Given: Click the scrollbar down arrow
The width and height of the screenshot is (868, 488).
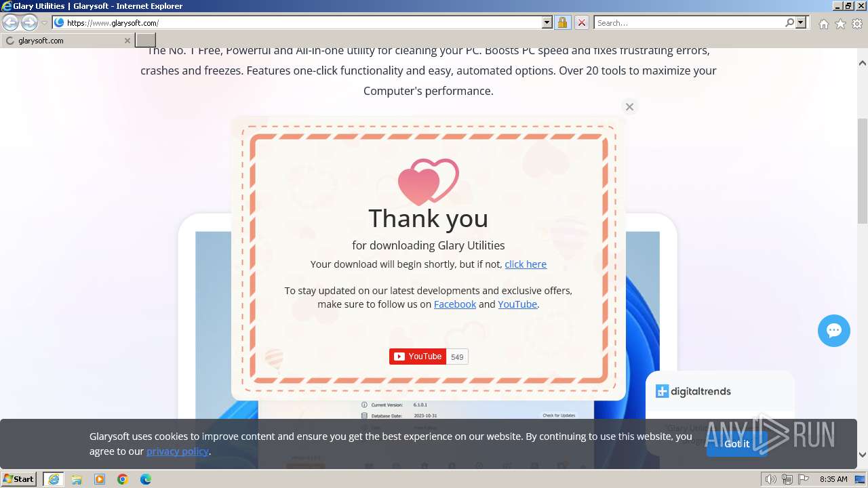Looking at the screenshot, I should (x=863, y=455).
